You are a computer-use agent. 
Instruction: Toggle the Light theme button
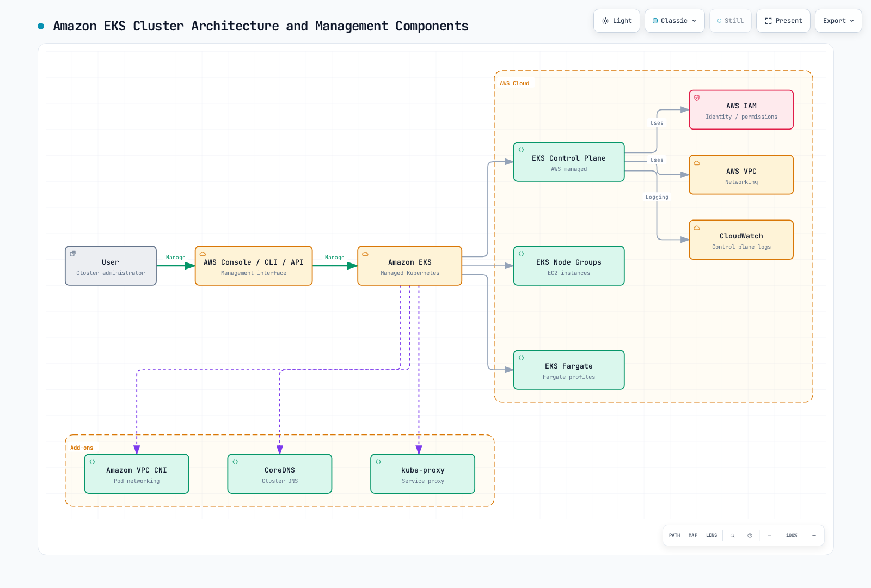pos(617,21)
